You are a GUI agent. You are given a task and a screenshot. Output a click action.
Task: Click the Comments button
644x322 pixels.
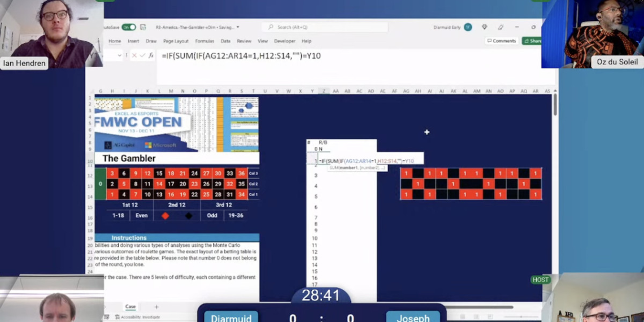pyautogui.click(x=501, y=41)
